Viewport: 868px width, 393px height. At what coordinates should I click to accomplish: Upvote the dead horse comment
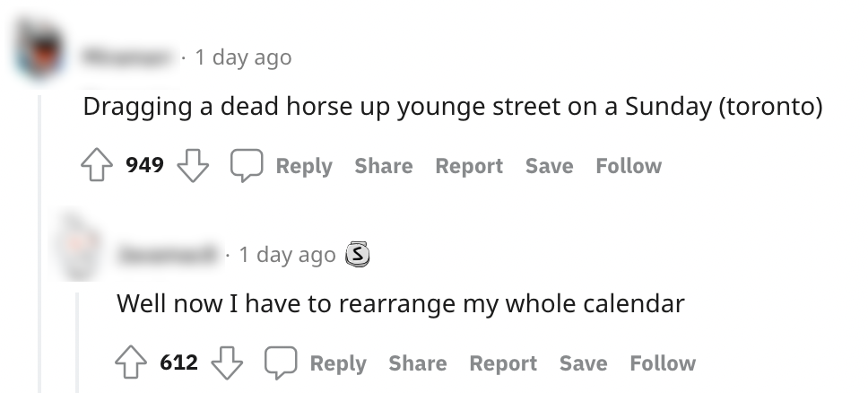pos(97,166)
